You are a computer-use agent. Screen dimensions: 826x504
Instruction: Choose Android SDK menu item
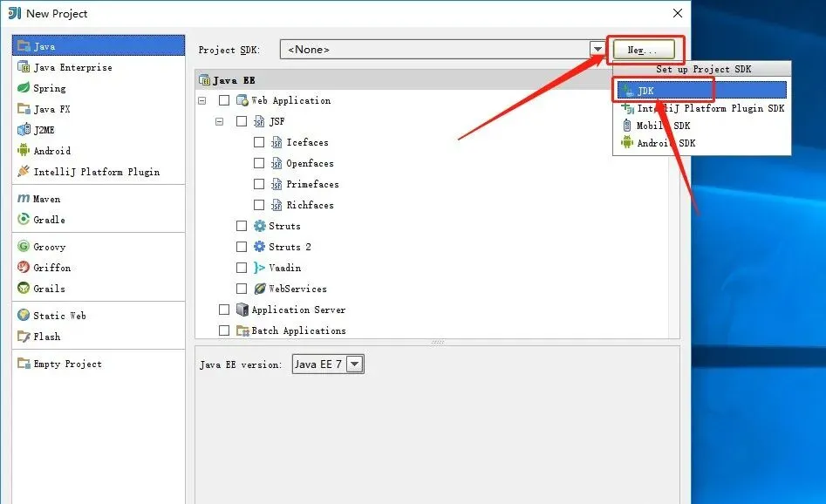tap(702, 143)
